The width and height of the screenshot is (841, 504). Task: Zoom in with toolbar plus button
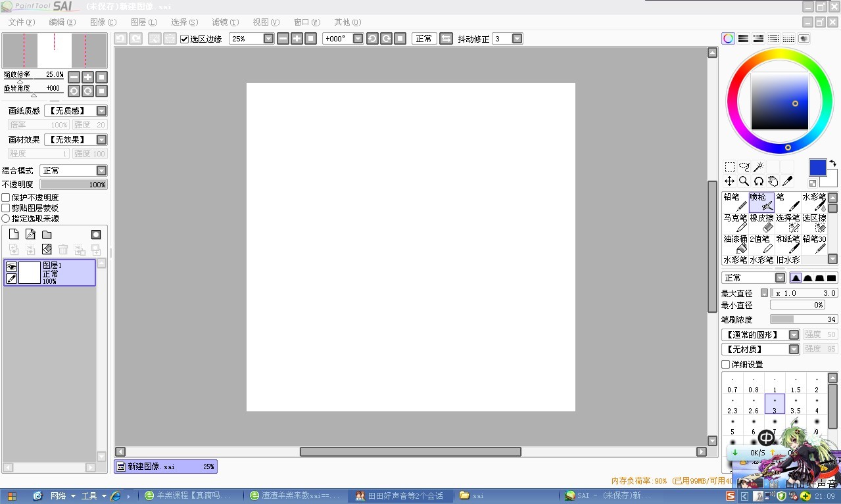pyautogui.click(x=297, y=39)
